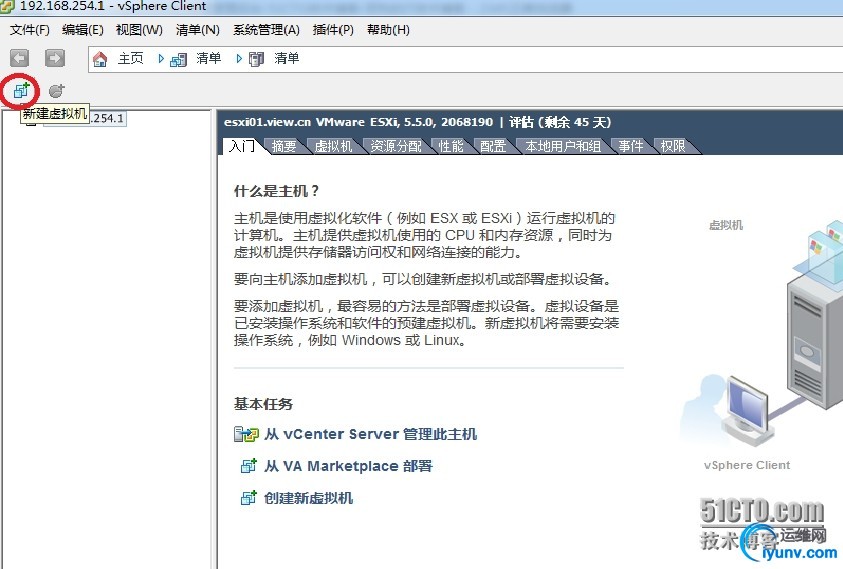Switch to the 入门 tab
Screen dimensions: 843x569
point(242,146)
